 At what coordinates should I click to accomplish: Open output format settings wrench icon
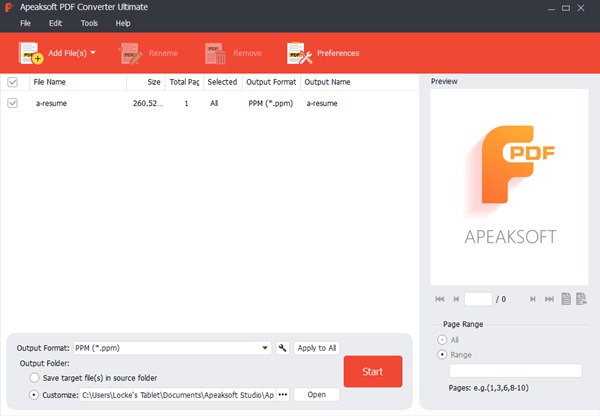[x=282, y=348]
